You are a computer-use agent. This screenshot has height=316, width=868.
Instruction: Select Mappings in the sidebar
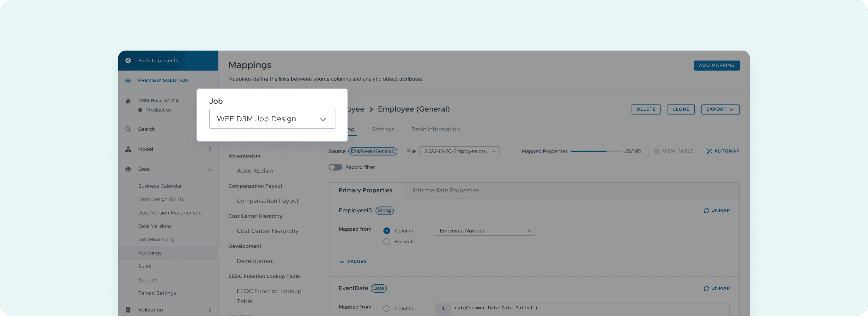coord(168,253)
